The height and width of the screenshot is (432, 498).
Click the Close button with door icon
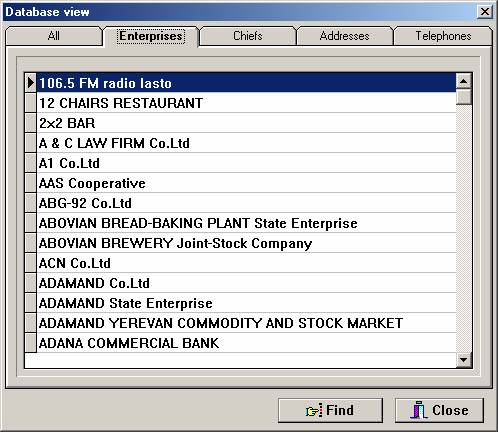439,410
